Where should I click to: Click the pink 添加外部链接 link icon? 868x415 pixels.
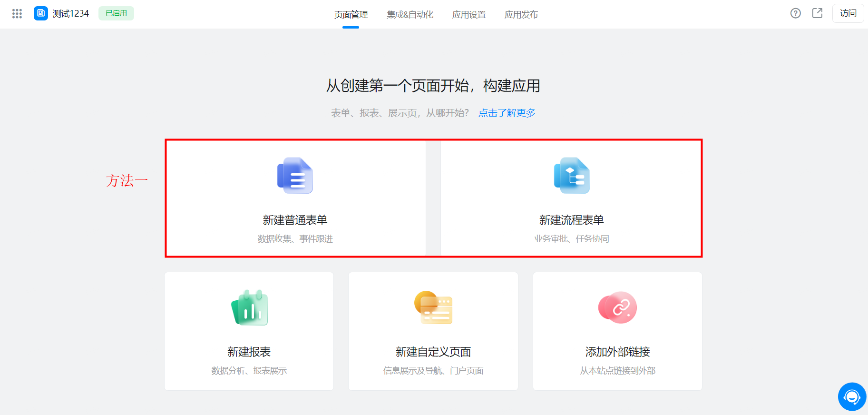pyautogui.click(x=617, y=307)
